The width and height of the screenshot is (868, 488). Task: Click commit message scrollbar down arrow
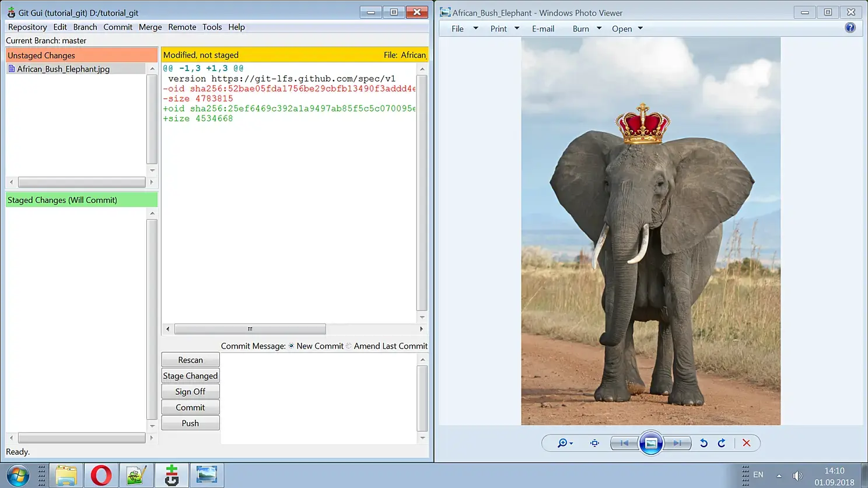(422, 438)
